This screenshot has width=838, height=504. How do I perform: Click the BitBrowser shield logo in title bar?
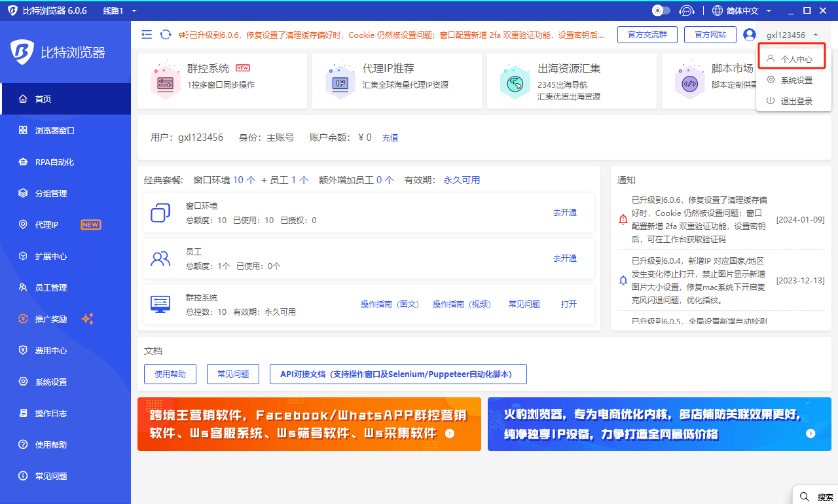pos(12,11)
